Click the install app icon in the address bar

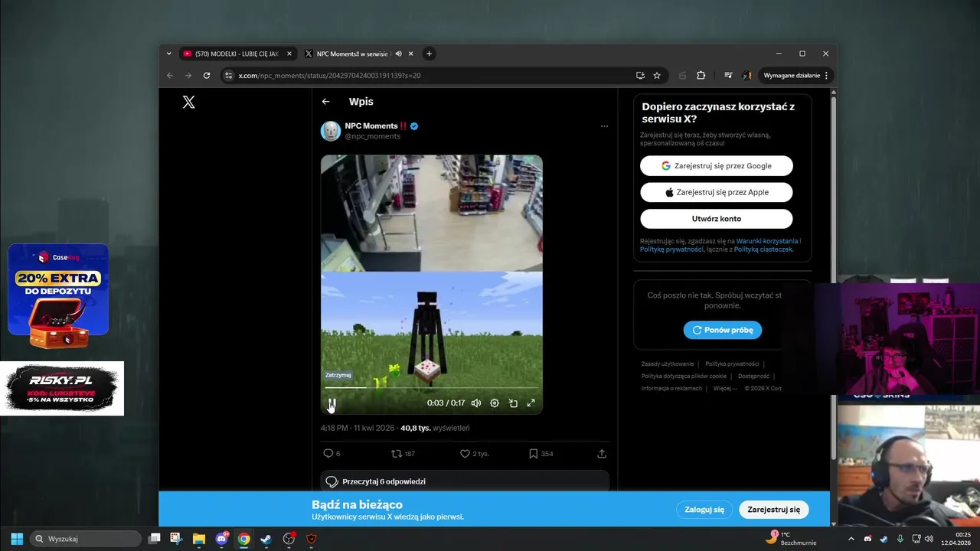coord(640,76)
